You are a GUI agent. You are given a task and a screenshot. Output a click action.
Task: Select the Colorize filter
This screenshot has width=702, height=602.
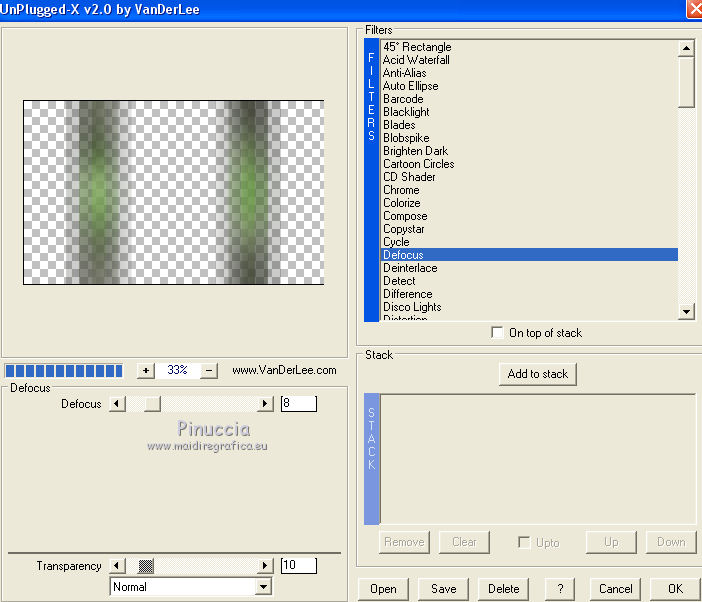pyautogui.click(x=529, y=203)
